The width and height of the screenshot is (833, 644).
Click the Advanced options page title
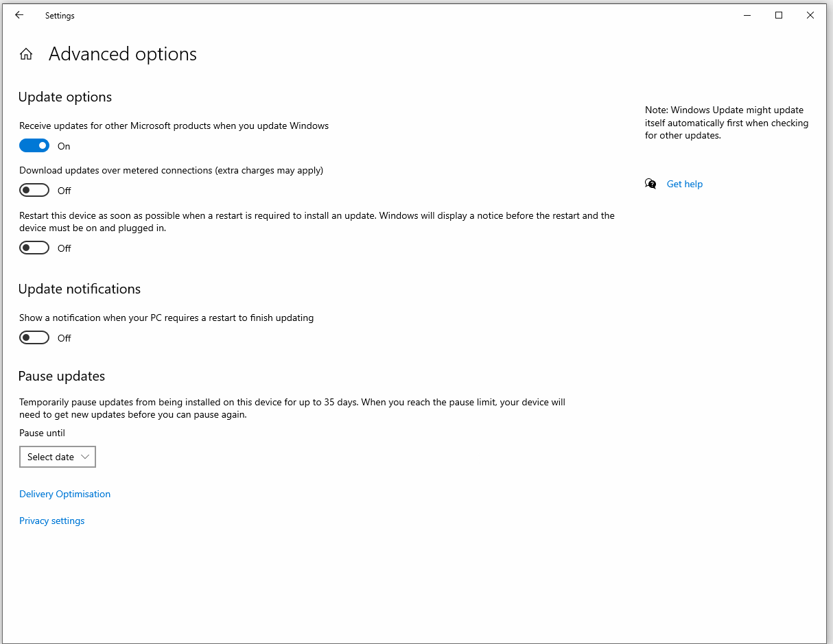point(123,54)
